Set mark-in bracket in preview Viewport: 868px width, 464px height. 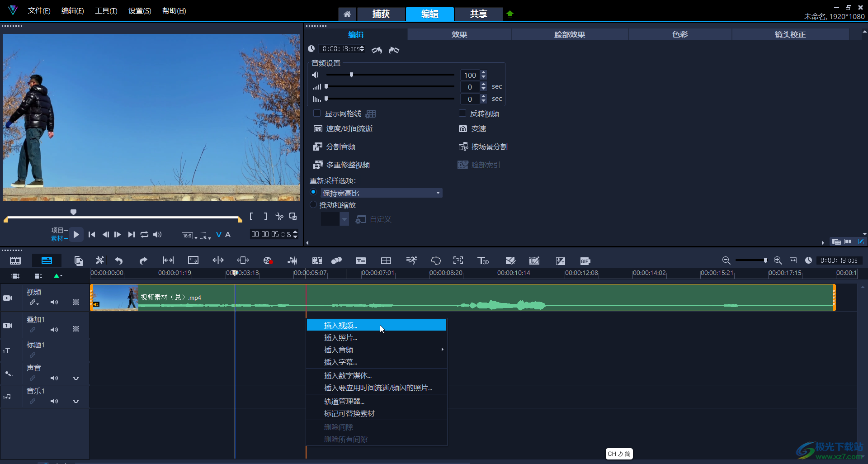pyautogui.click(x=251, y=216)
